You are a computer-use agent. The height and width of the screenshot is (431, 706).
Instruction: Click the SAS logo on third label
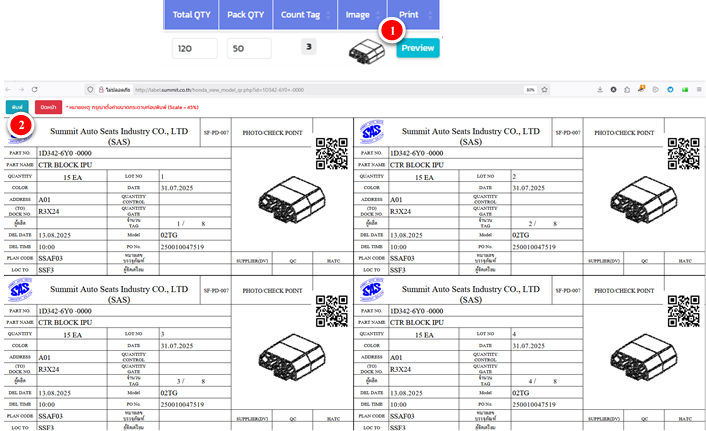click(x=20, y=291)
